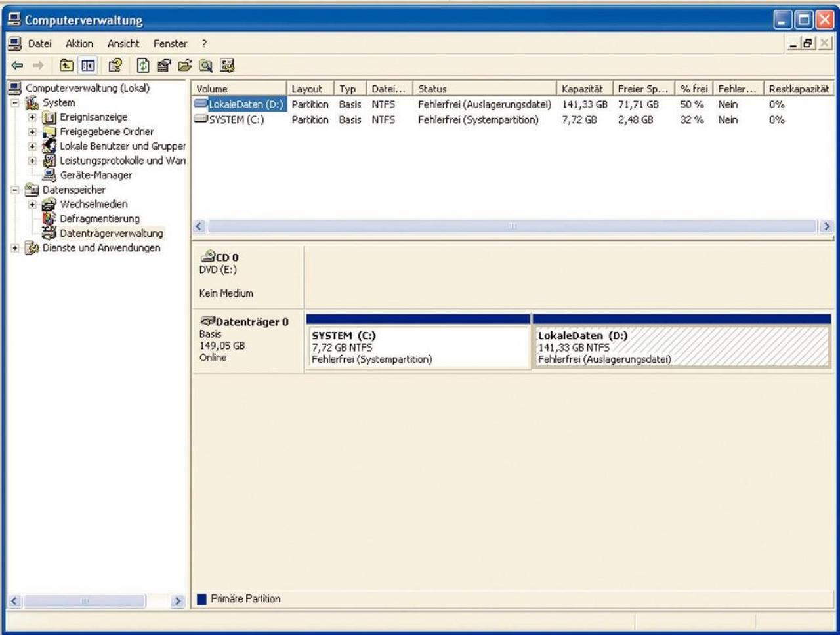Select Datenspeicher in the tree
Screen dimensions: 840x635
coord(73,190)
